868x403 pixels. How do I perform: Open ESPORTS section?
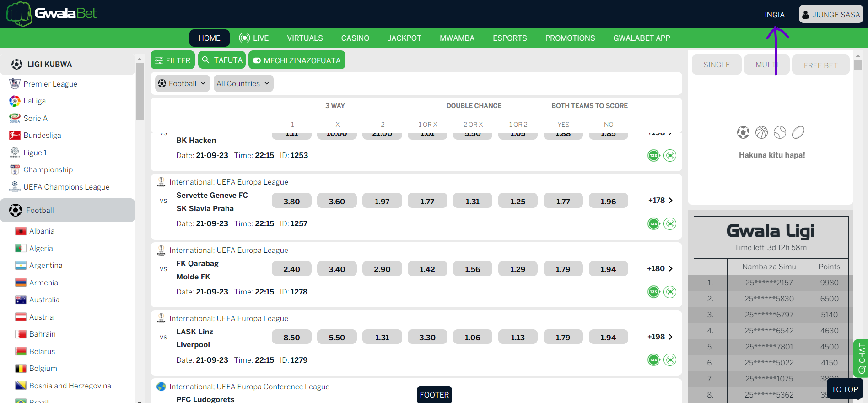(x=510, y=38)
